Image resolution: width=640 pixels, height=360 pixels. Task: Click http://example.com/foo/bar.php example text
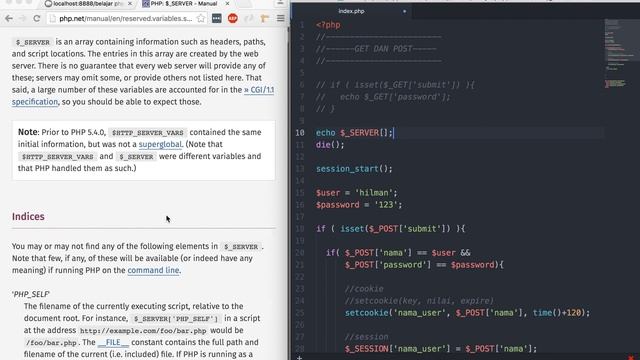point(143,331)
